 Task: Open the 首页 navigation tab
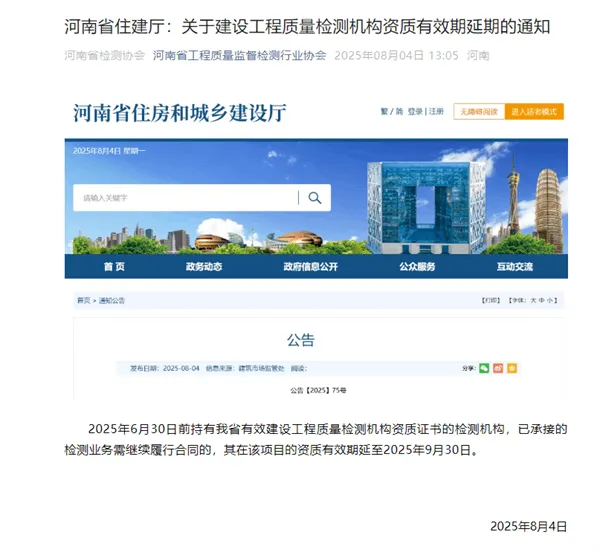pos(114,267)
